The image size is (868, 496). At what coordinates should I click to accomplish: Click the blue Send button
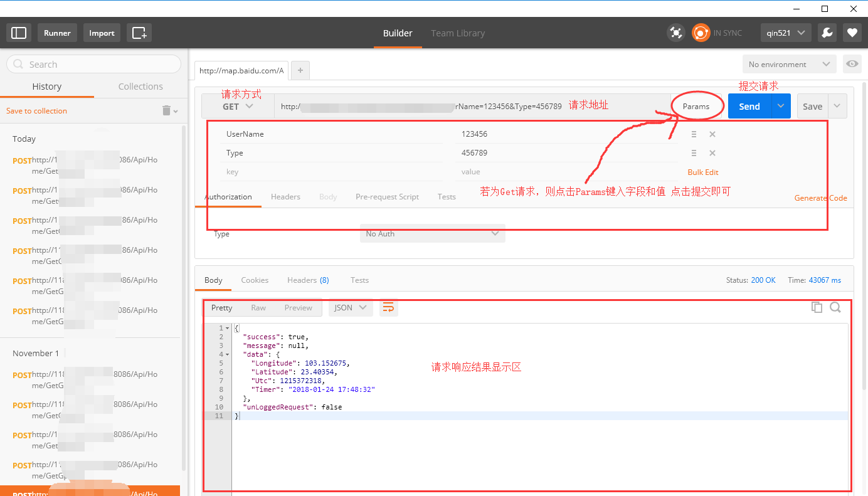click(x=749, y=107)
